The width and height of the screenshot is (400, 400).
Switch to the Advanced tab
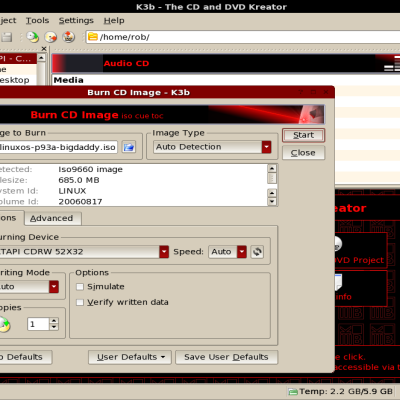pos(53,218)
